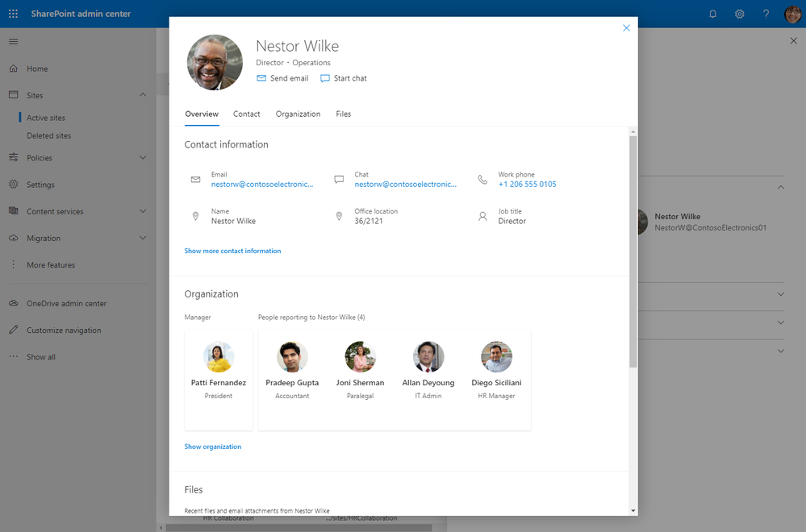Click Show organization link
Image resolution: width=806 pixels, height=532 pixels.
point(212,447)
